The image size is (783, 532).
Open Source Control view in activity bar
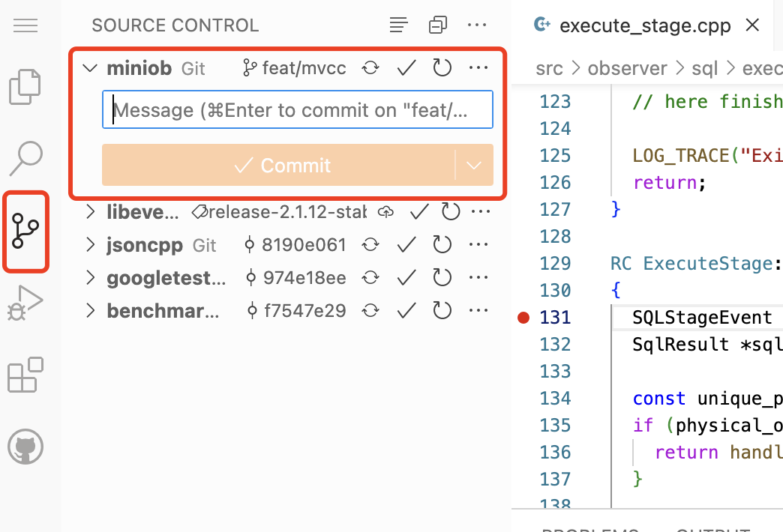tap(25, 231)
